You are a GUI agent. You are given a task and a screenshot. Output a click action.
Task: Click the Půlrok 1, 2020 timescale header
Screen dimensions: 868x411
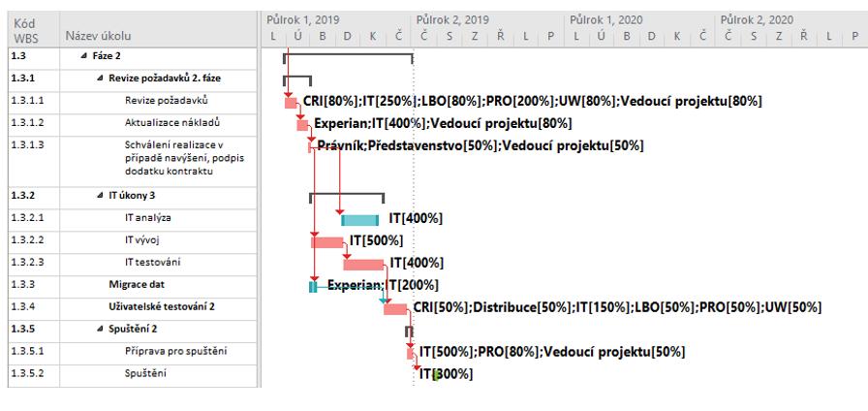[606, 20]
